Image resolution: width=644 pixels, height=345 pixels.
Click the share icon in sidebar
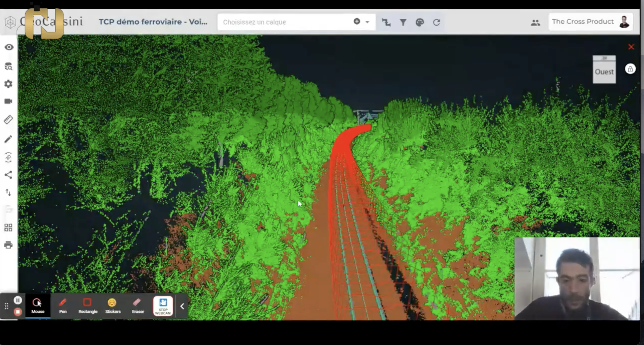tap(8, 175)
